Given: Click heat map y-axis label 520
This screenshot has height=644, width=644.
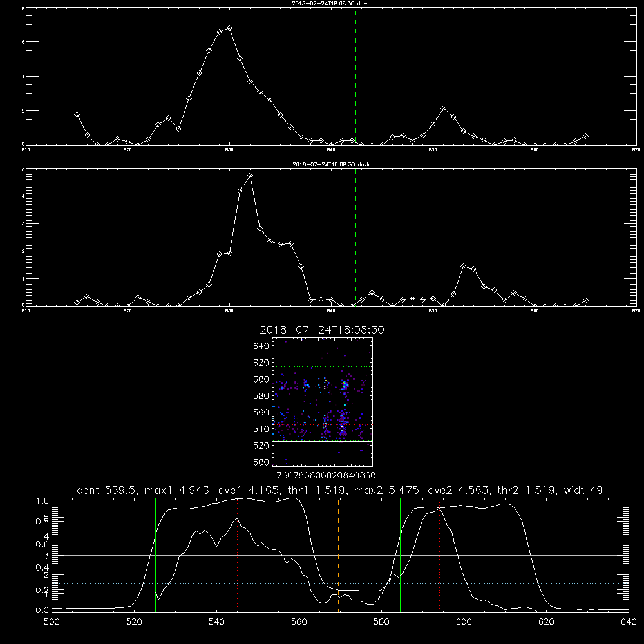Looking at the screenshot, I should click(x=261, y=446).
